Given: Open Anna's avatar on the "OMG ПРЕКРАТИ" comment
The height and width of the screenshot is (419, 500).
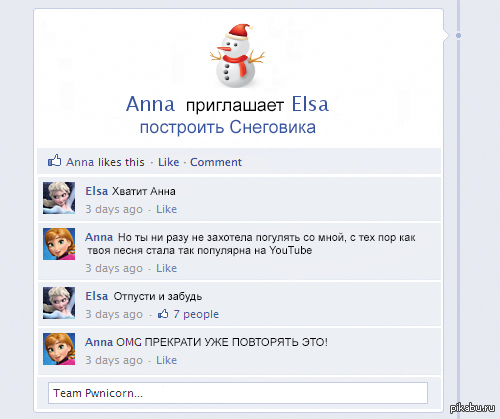Looking at the screenshot, I should (59, 349).
